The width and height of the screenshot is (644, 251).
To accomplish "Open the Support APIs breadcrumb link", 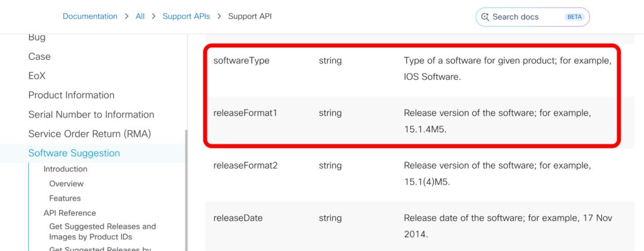I will [x=186, y=16].
